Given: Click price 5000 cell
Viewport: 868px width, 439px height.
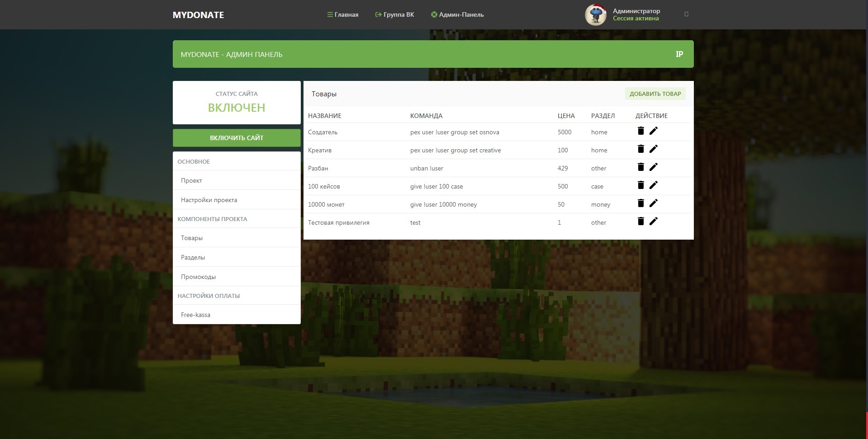Looking at the screenshot, I should point(564,132).
